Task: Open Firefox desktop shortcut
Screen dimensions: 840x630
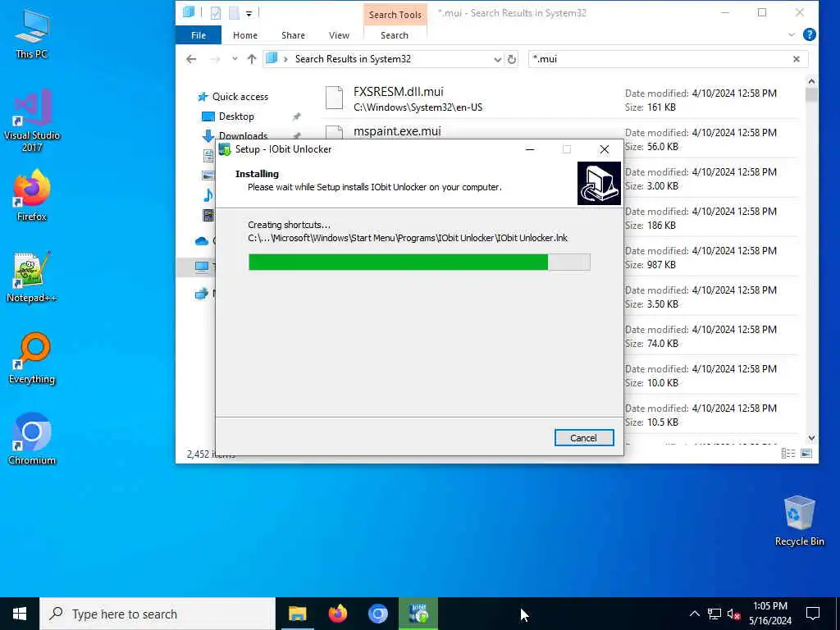Action: pos(32,195)
